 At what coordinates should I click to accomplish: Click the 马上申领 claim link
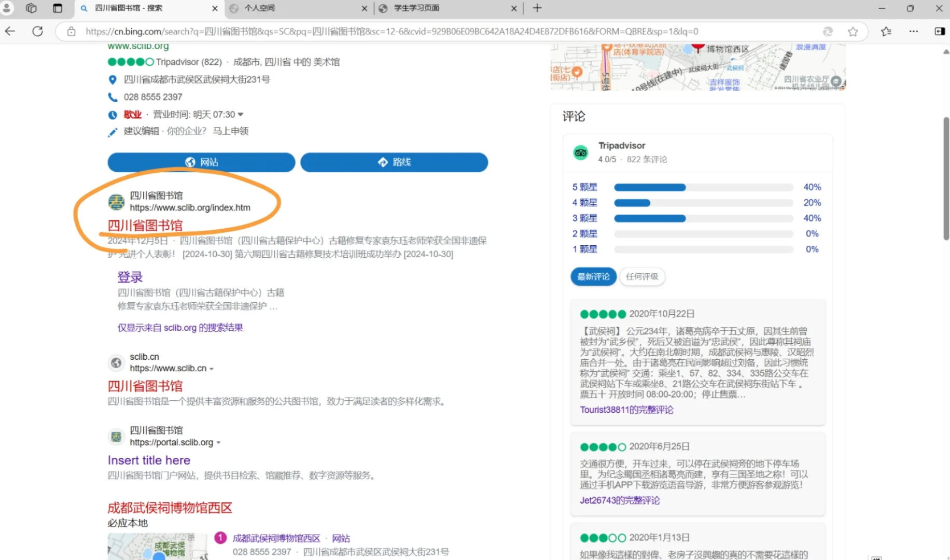tap(231, 131)
